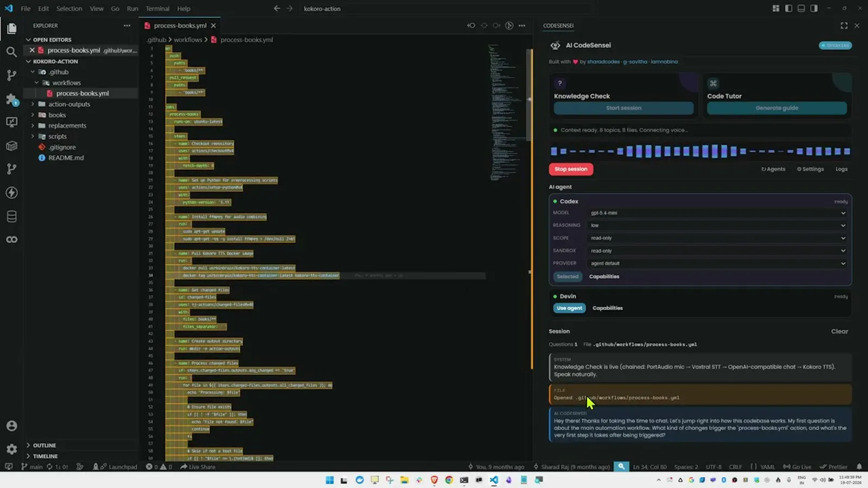The width and height of the screenshot is (868, 488).
Task: Open the Explorer view in activity bar
Action: 11,28
